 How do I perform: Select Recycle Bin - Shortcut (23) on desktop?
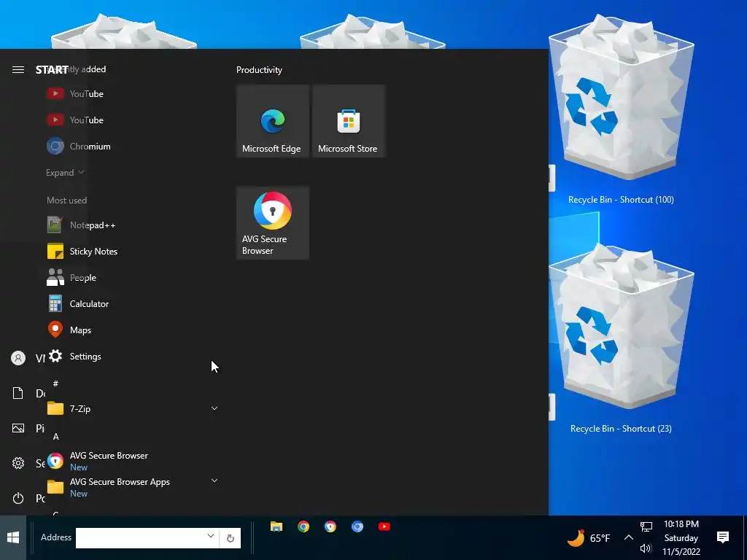pos(621,339)
